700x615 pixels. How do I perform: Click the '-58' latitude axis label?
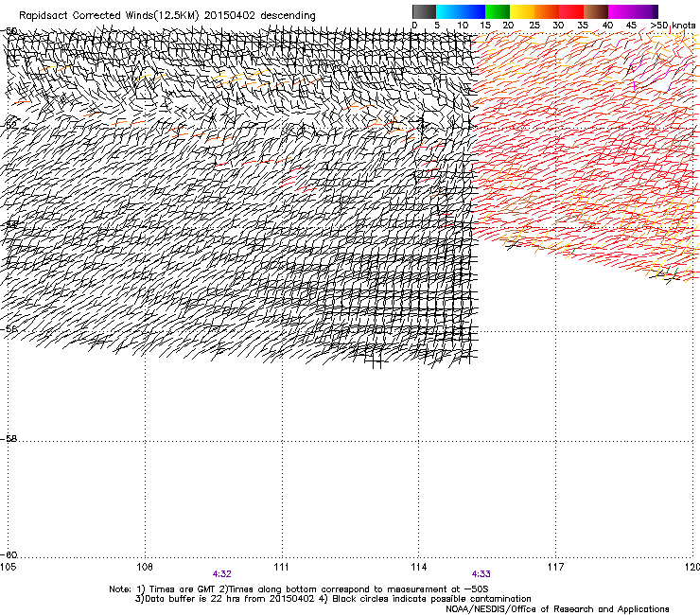click(x=9, y=439)
